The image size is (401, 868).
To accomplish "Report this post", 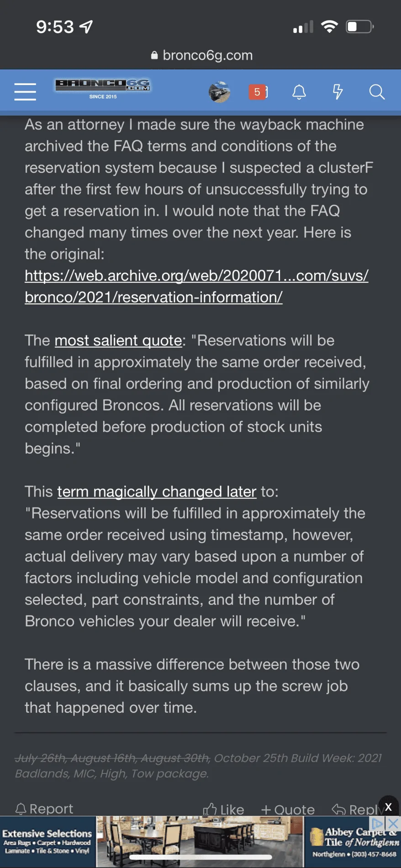I will pyautogui.click(x=44, y=809).
